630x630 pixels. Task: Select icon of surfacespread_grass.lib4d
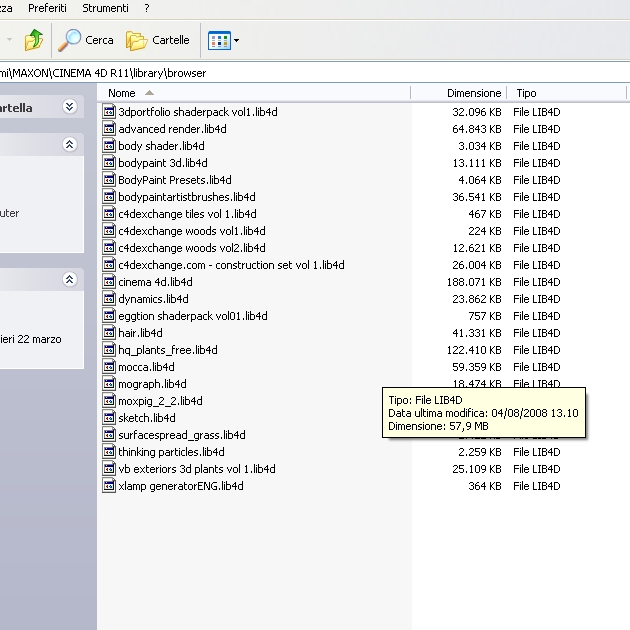coord(108,435)
